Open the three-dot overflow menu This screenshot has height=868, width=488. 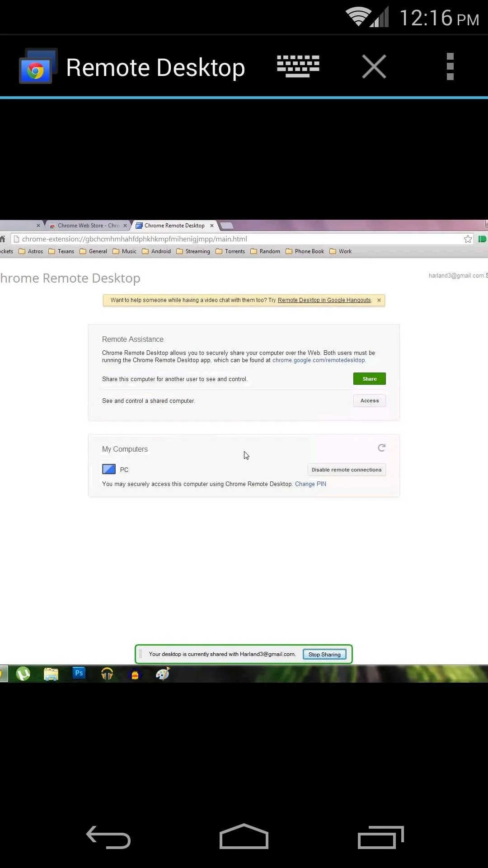point(450,66)
